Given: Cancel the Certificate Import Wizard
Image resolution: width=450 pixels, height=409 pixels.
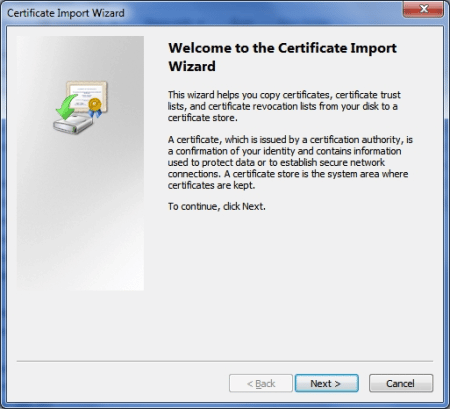Looking at the screenshot, I should click(x=401, y=383).
